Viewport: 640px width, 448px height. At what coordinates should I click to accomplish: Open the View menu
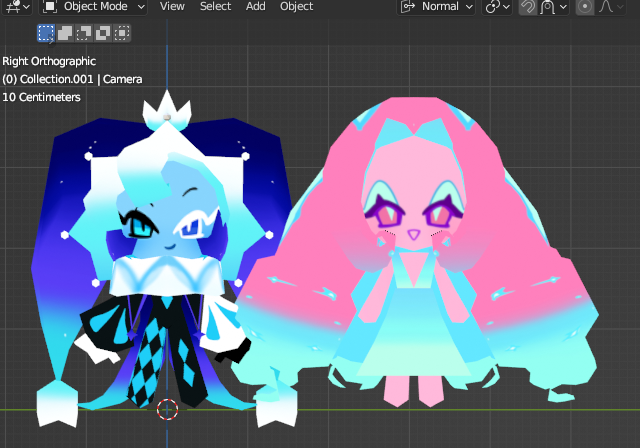172,7
